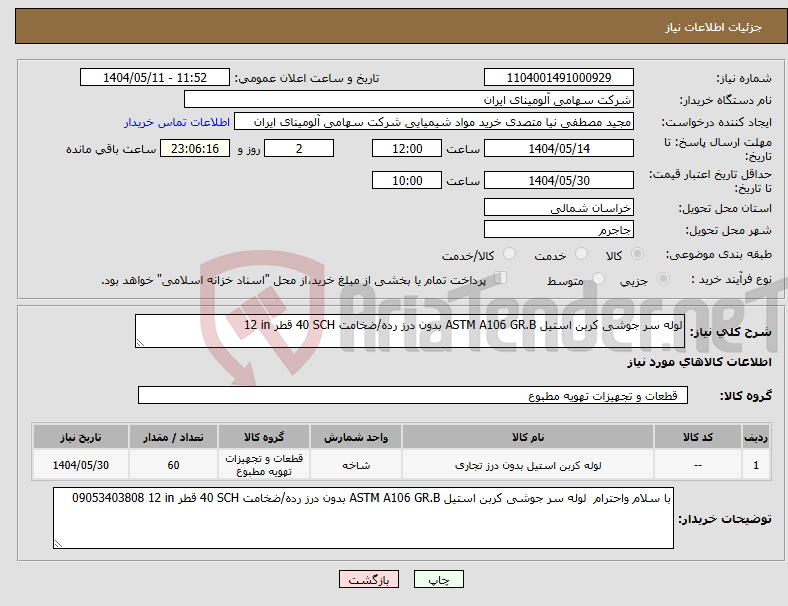This screenshot has height=606, width=788.
Task: Open اطلاعات تماس خریدار contact link
Action: 176,122
